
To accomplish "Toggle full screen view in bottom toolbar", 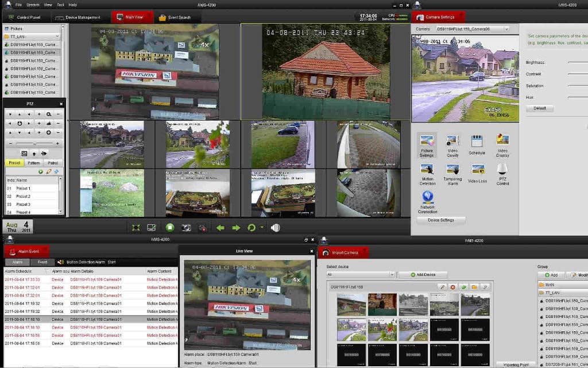I will tap(136, 228).
